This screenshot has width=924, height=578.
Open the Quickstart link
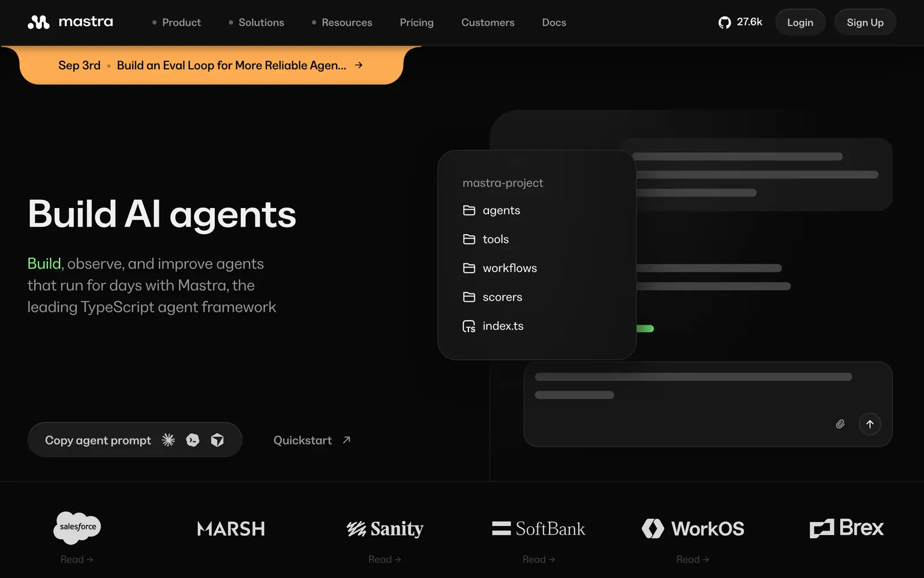[312, 440]
